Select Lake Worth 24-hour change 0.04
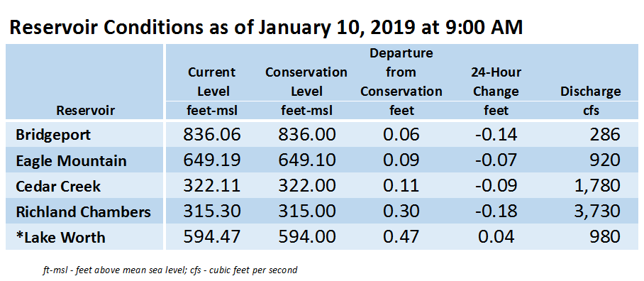 [x=496, y=236]
